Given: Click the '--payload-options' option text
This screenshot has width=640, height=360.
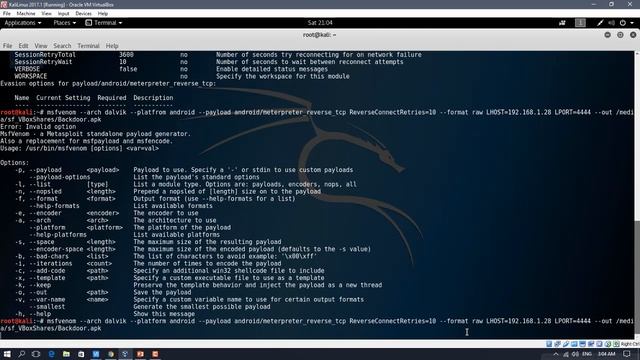Looking at the screenshot, I should 60,177.
